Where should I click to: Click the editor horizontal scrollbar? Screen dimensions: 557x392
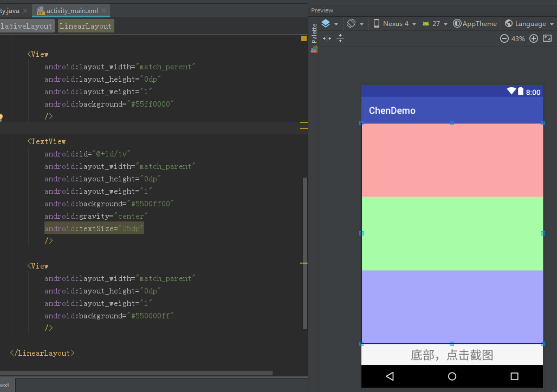pyautogui.click(x=137, y=373)
